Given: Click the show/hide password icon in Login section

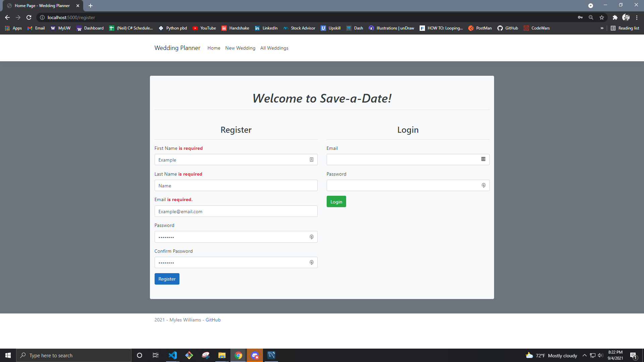Looking at the screenshot, I should click(483, 185).
